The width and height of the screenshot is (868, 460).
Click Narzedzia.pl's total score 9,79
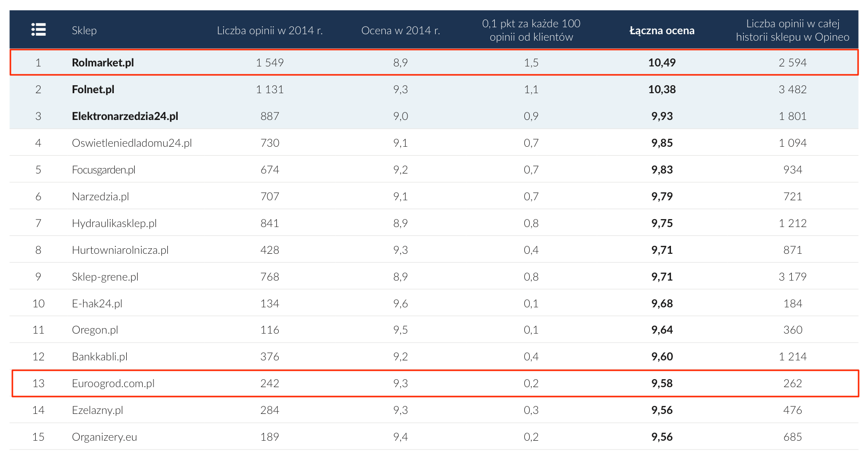(x=662, y=196)
